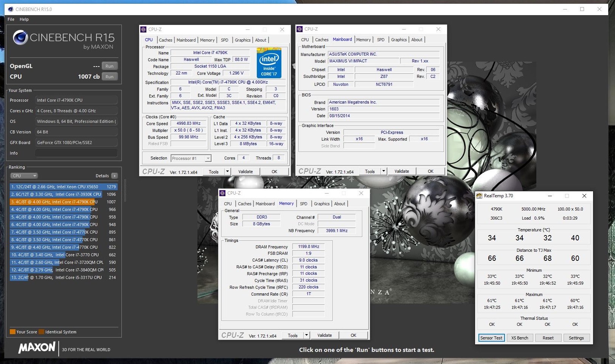Click the Mainboard model MAXIMUS VI IMPACT
Viewport: 615px width, 364px height.
363,61
